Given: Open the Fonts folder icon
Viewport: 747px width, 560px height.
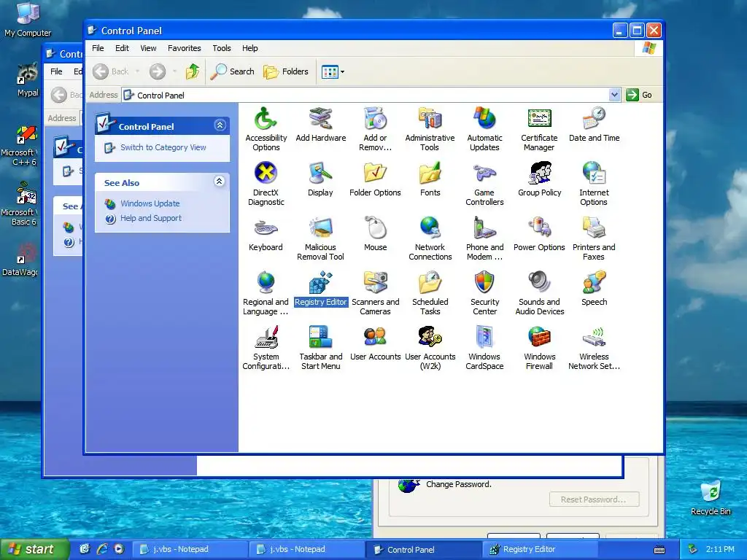Looking at the screenshot, I should [x=430, y=179].
